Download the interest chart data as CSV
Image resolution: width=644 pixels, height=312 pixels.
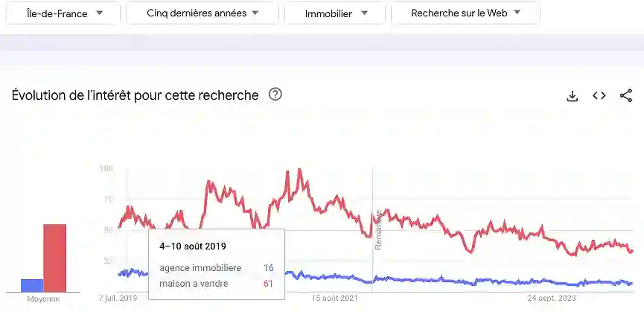[573, 96]
